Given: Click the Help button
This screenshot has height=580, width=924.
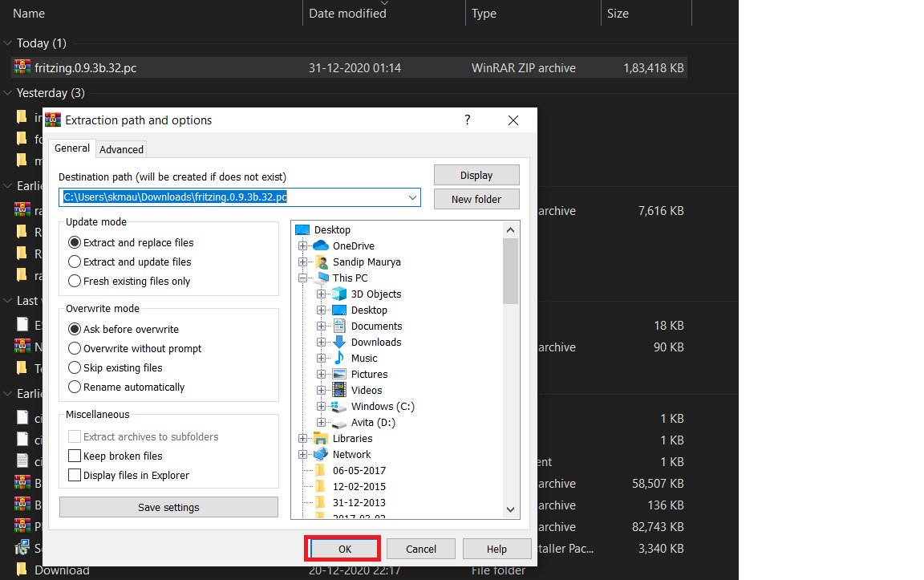Looking at the screenshot, I should coord(496,549).
